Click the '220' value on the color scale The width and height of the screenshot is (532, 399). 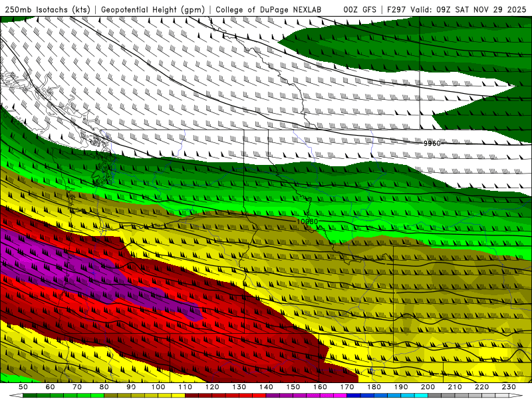(x=482, y=387)
